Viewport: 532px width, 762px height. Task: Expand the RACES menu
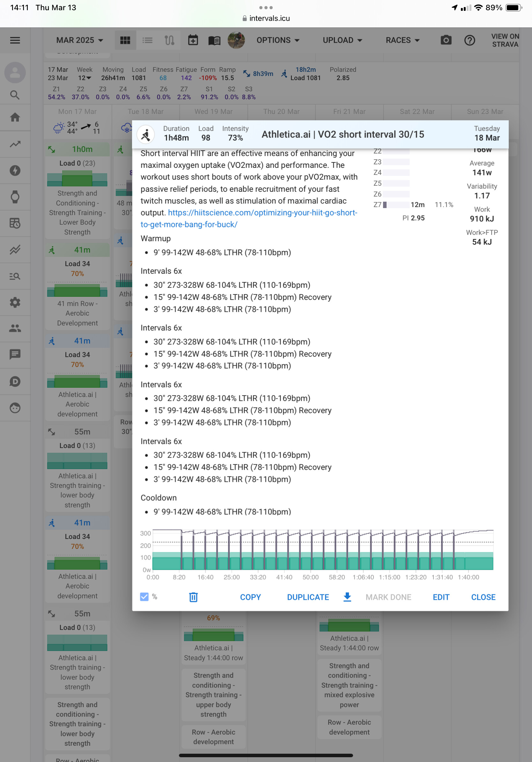click(x=403, y=40)
